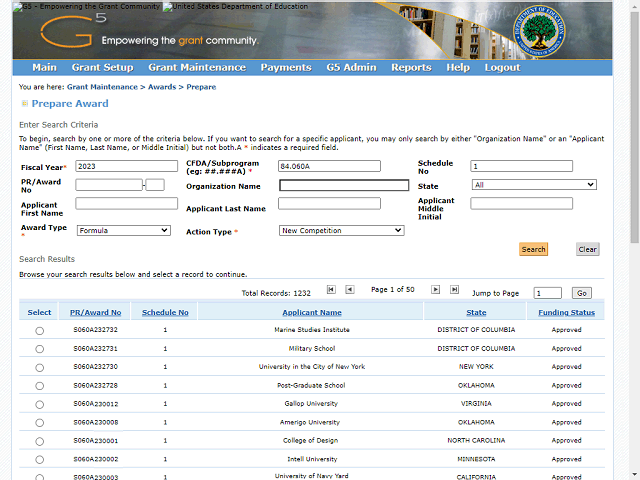Sort by Applicant Name column header
640x480 pixels.
pos(311,313)
